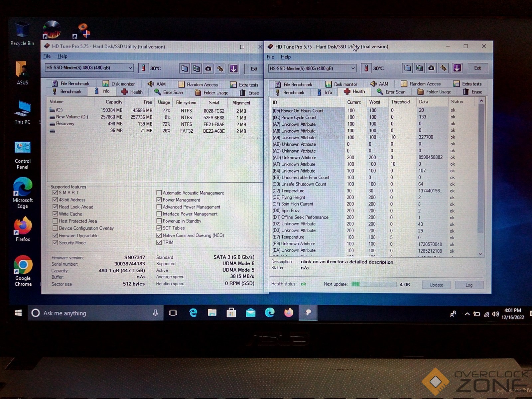Click the download arrow icon in left window
Image resolution: width=532 pixels, height=399 pixels.
[234, 68]
